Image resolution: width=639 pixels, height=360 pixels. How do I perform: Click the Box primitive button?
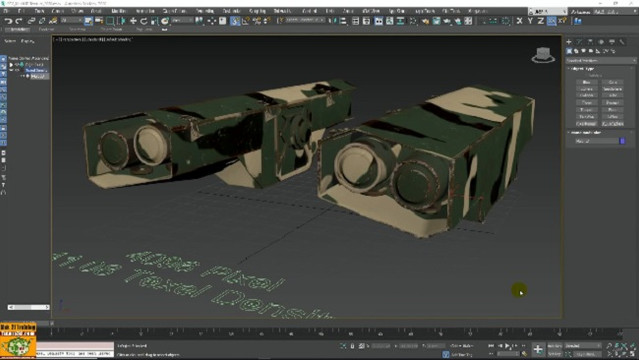coord(586,82)
